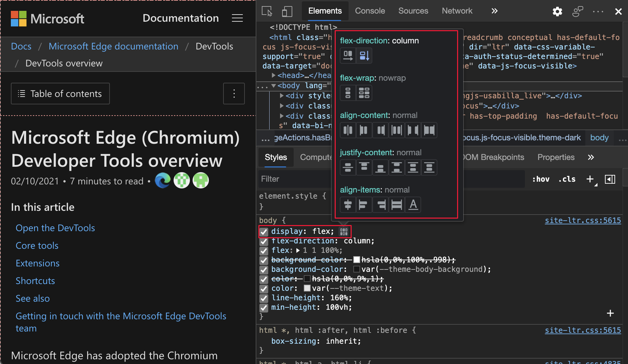Select the flex-direction column icon
628x364 pixels.
pos(365,56)
